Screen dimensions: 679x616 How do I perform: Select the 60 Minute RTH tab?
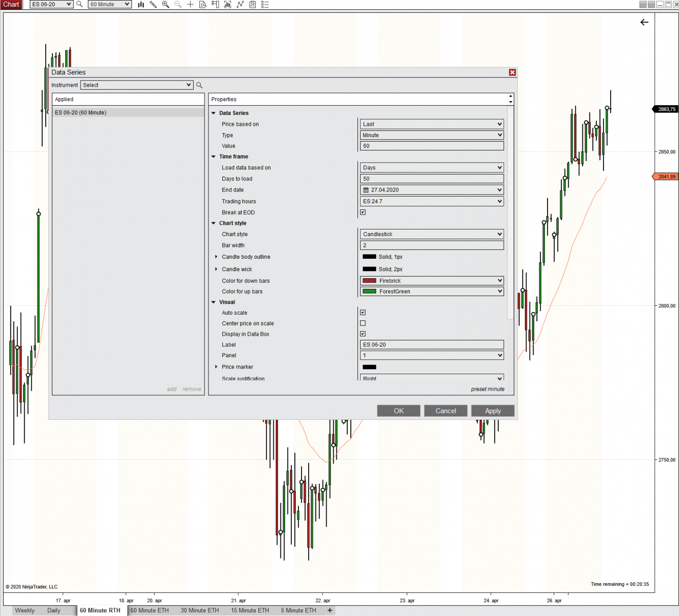click(x=100, y=610)
